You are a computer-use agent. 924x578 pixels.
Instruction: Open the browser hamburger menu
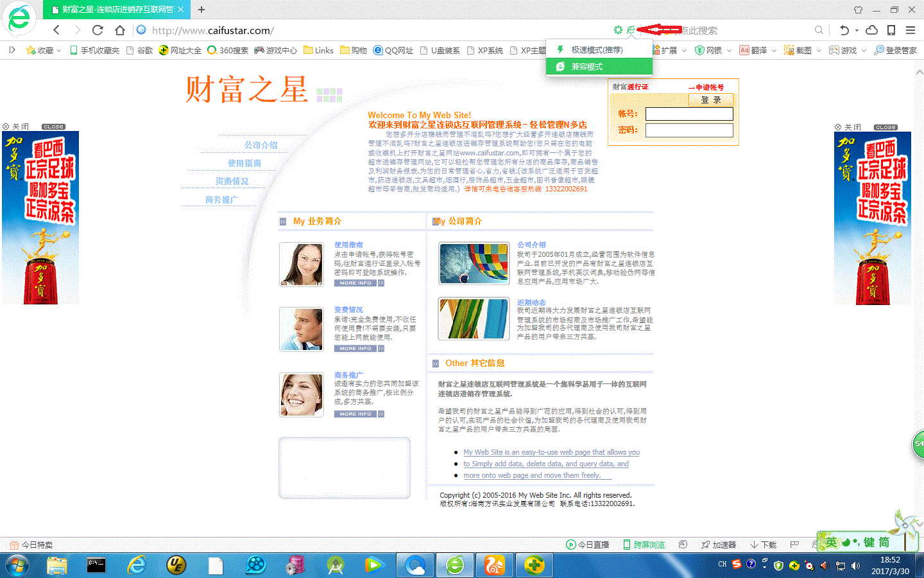(911, 30)
